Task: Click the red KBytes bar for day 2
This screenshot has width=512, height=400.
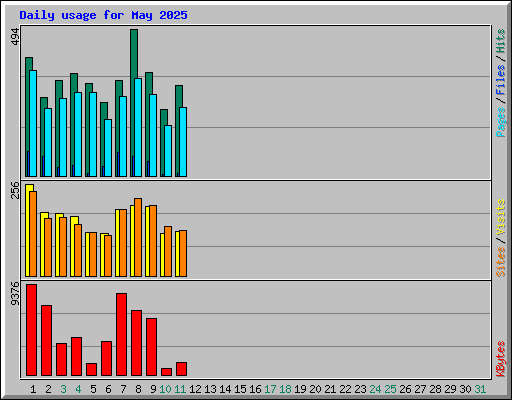Action: pos(46,340)
